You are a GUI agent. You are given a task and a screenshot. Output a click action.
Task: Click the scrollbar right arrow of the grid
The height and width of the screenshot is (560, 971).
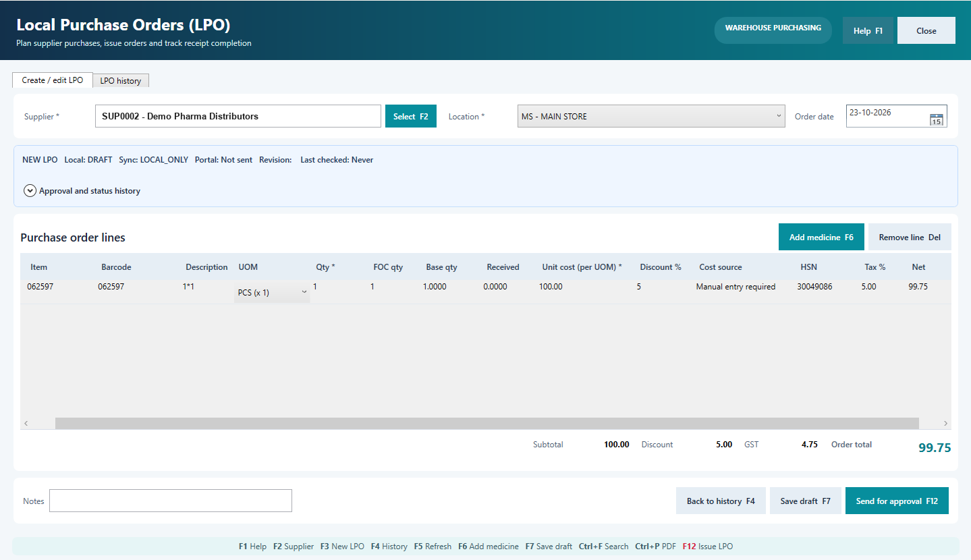[945, 423]
